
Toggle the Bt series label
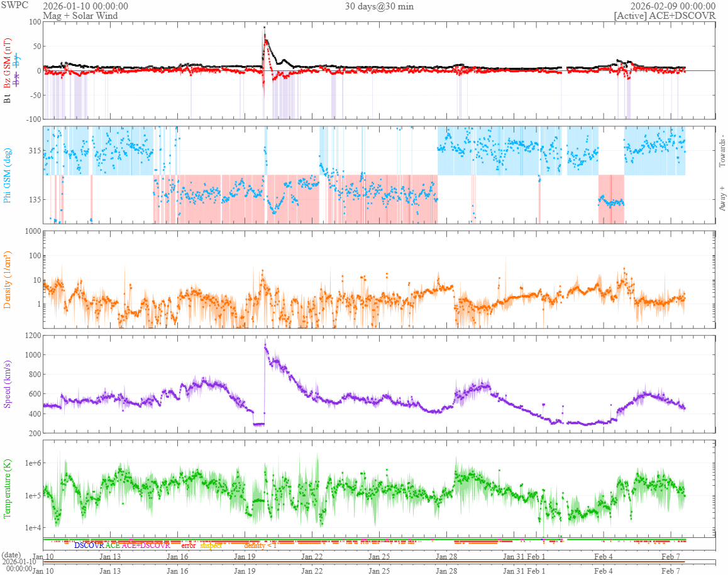pos(8,98)
